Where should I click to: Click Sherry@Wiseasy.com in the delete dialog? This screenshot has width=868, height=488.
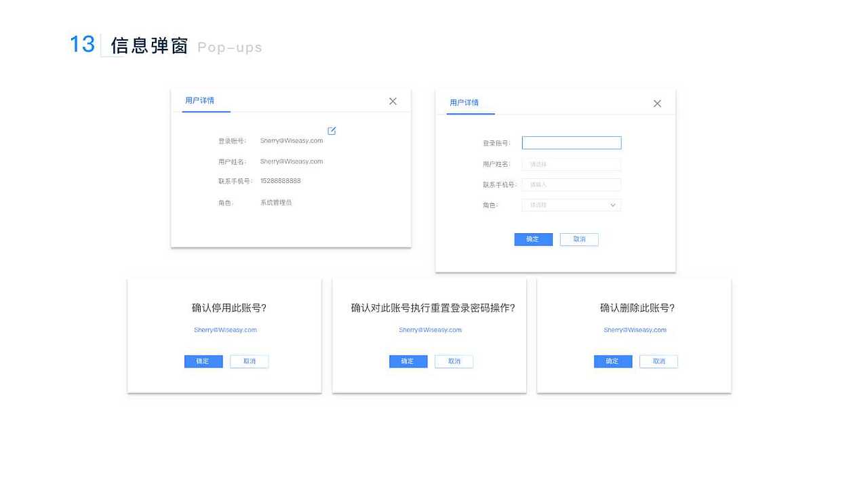click(633, 330)
